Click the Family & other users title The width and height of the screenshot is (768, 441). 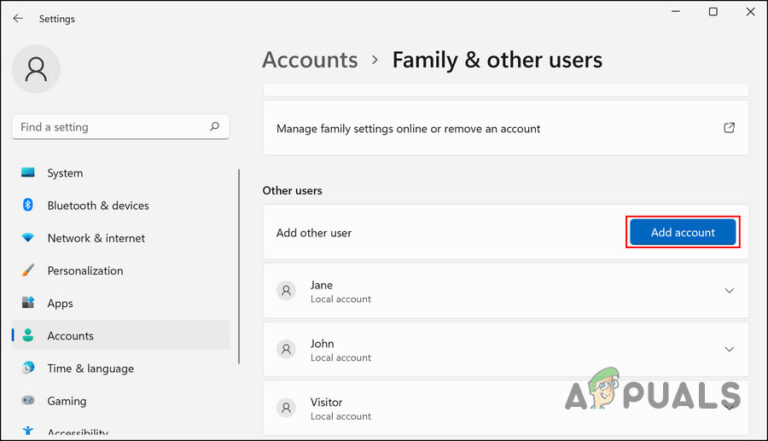coord(497,60)
